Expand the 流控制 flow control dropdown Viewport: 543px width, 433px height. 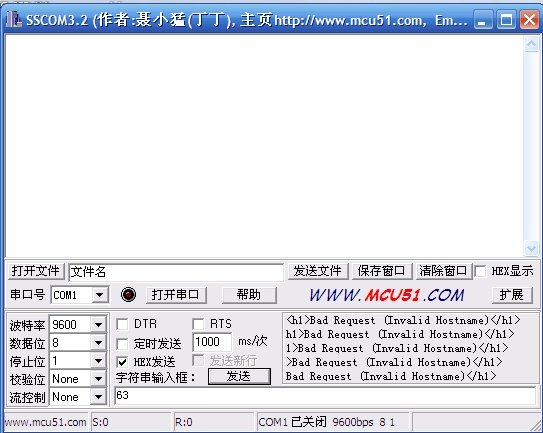[98, 397]
